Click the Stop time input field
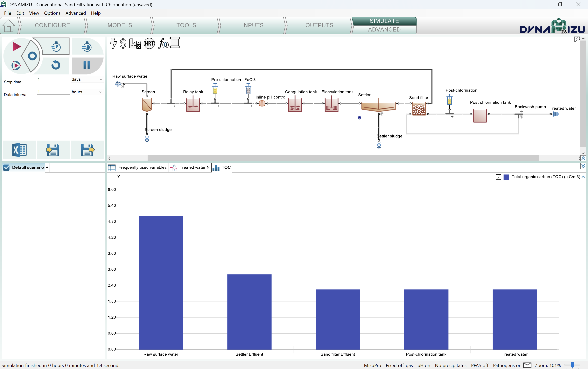This screenshot has height=369, width=588. coord(53,79)
